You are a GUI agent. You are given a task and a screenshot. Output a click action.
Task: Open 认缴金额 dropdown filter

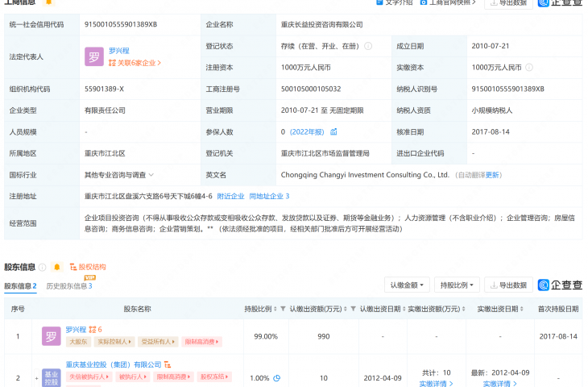click(407, 285)
